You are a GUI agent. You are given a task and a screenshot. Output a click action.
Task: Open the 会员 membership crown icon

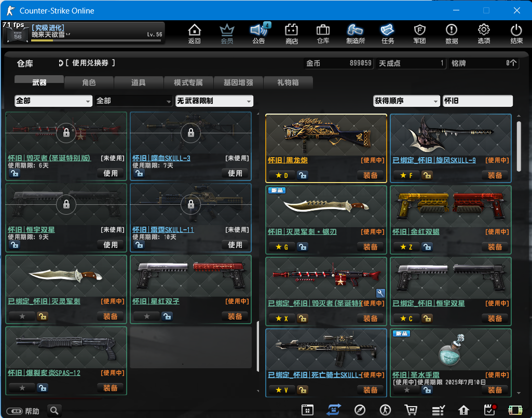tap(227, 34)
